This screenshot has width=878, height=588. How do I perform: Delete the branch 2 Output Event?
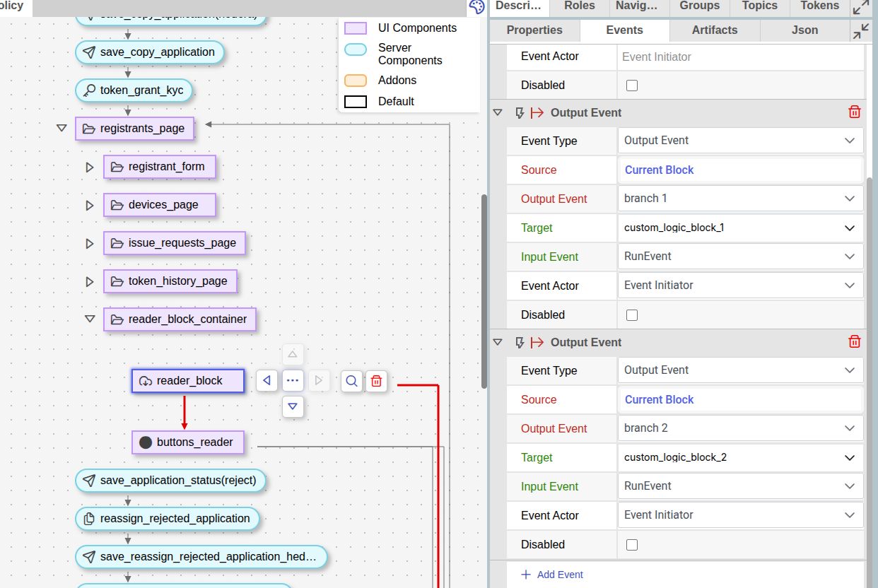pyautogui.click(x=854, y=342)
